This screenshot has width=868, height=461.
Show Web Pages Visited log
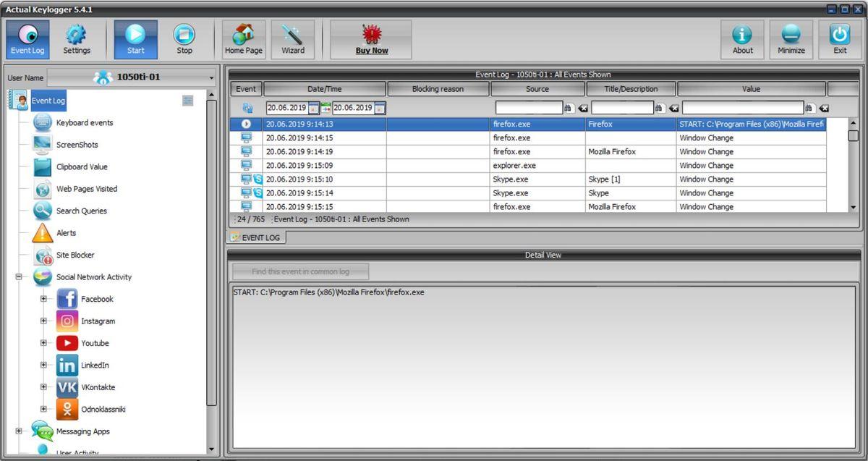(87, 189)
